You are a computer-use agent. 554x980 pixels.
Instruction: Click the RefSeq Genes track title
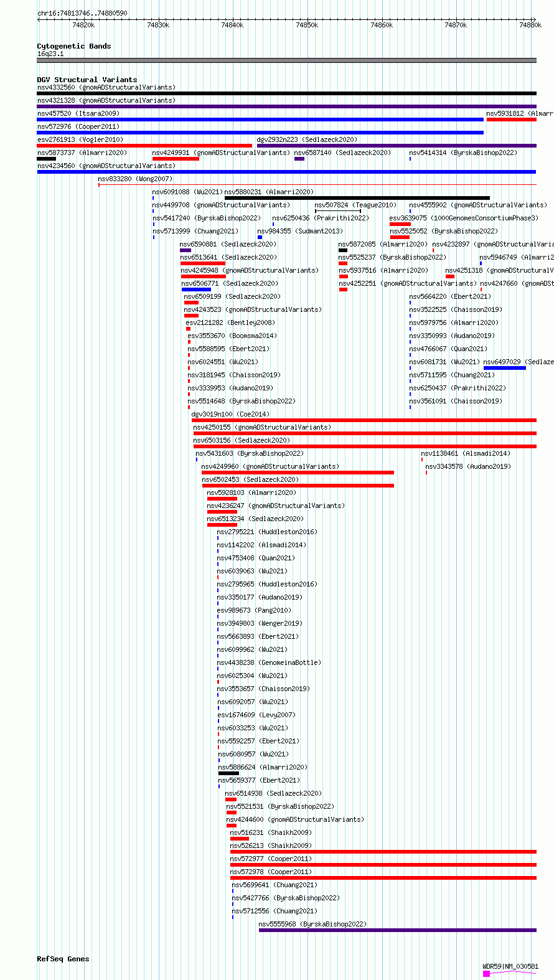[x=63, y=959]
